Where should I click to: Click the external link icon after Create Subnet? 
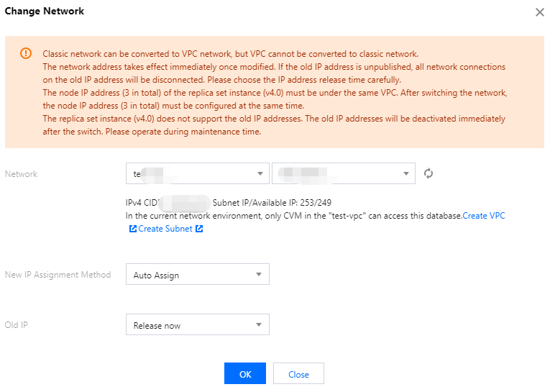199,229
